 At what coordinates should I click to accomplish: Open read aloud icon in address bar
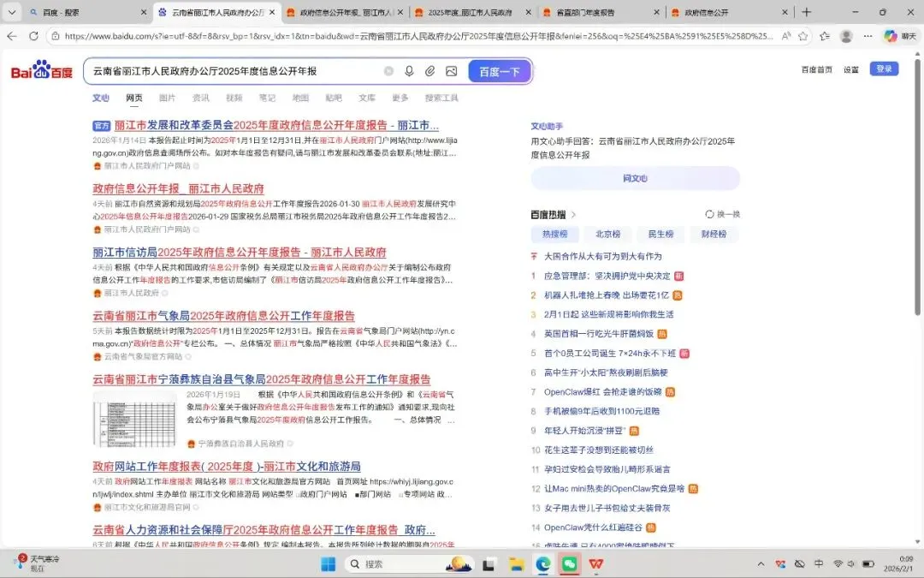786,36
